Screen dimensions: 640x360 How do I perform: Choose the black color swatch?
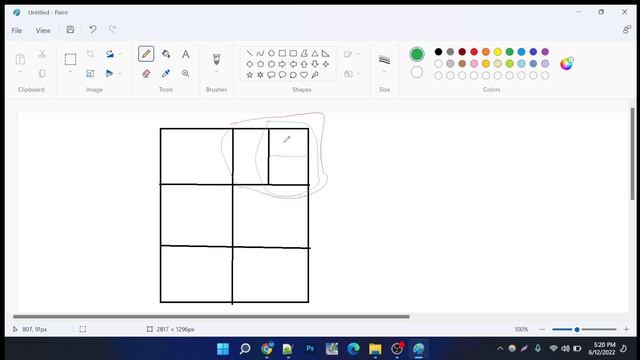438,52
